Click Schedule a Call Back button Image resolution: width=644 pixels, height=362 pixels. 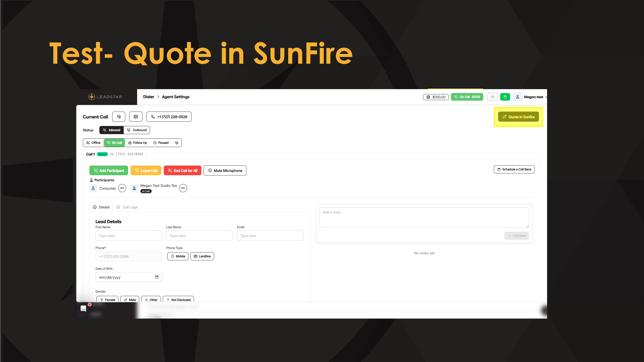pyautogui.click(x=514, y=169)
